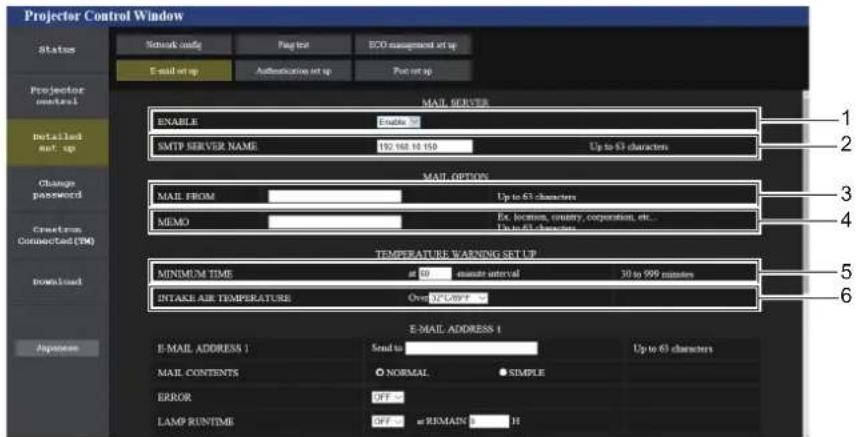This screenshot has width=857, height=437.
Task: Click E-MAIL ADDRESS 1 Send to field
Action: (x=471, y=348)
